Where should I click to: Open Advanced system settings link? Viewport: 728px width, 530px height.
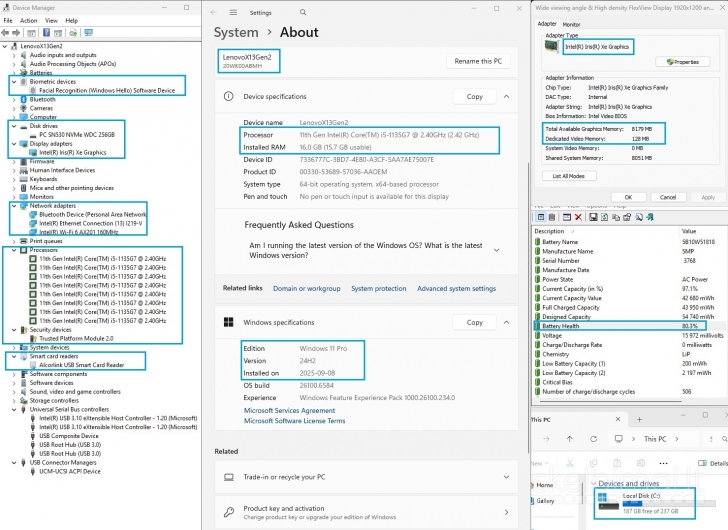(x=456, y=288)
